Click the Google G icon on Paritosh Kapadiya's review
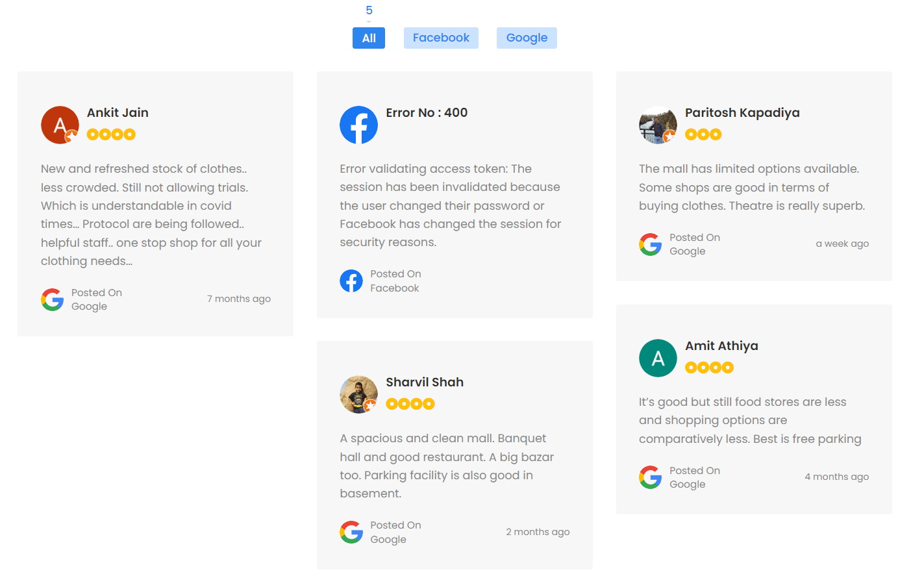The height and width of the screenshot is (576, 924). pyautogui.click(x=650, y=244)
